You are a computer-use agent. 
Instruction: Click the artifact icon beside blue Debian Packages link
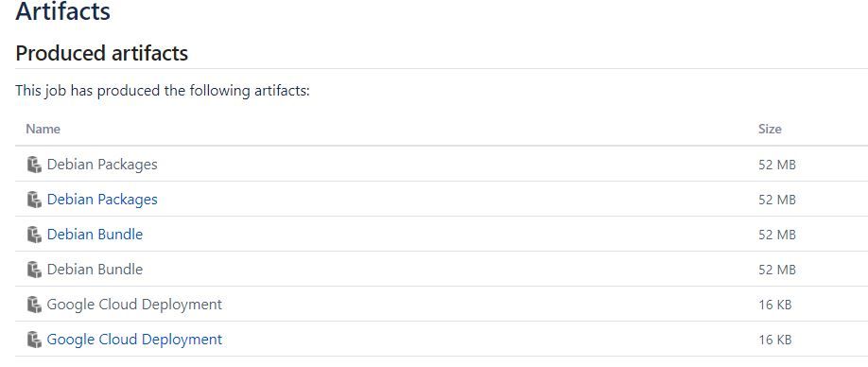(x=34, y=200)
